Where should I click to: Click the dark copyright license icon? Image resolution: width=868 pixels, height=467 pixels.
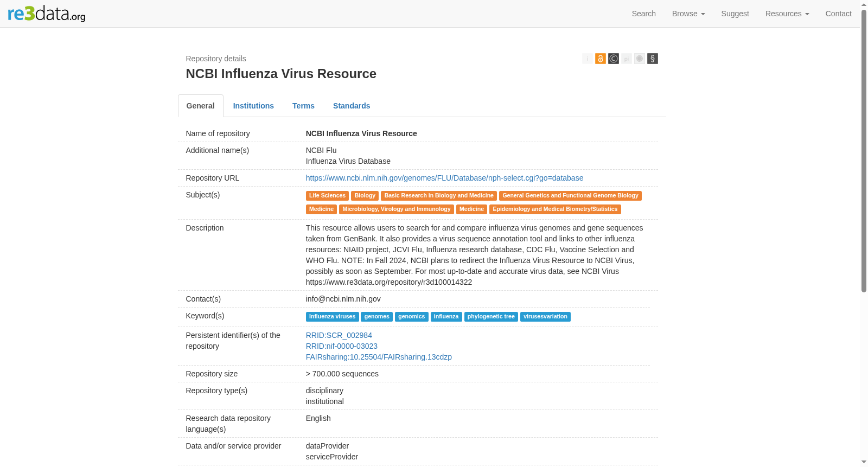tap(613, 59)
